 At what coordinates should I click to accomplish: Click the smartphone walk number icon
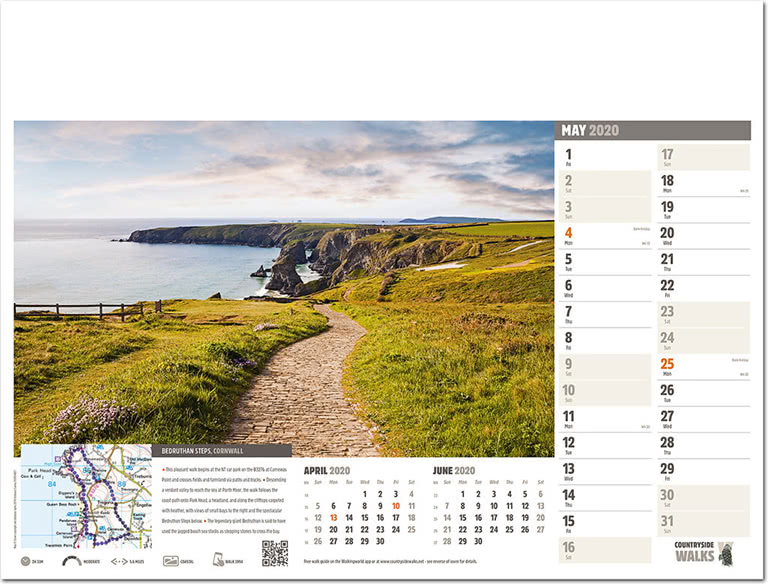(218, 560)
